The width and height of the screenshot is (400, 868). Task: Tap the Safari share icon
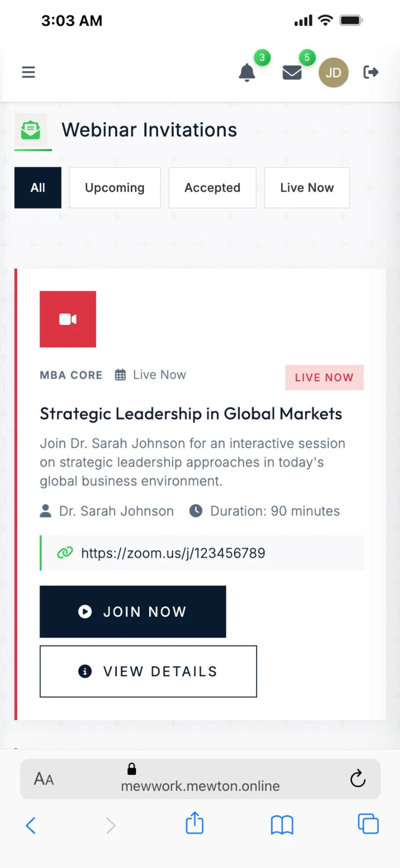pos(195,823)
